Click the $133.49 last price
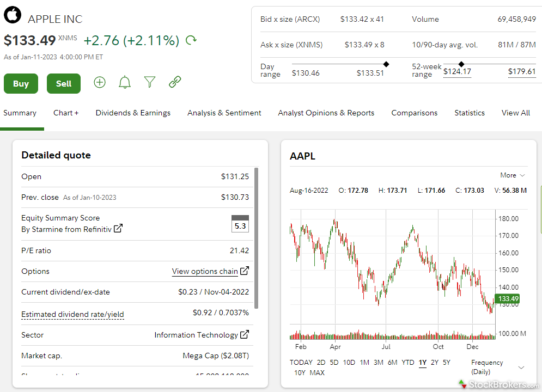Viewport: 542px width, 392px height. (x=30, y=40)
